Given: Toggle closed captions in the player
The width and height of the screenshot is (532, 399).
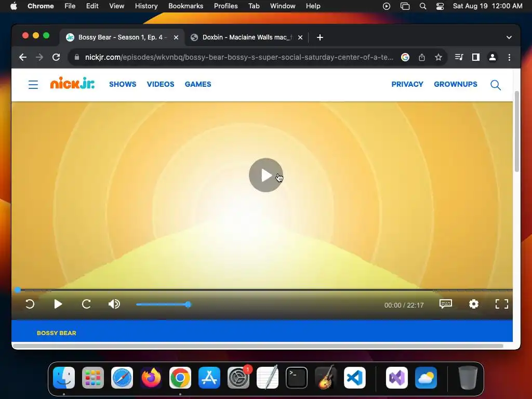Looking at the screenshot, I should [x=445, y=303].
